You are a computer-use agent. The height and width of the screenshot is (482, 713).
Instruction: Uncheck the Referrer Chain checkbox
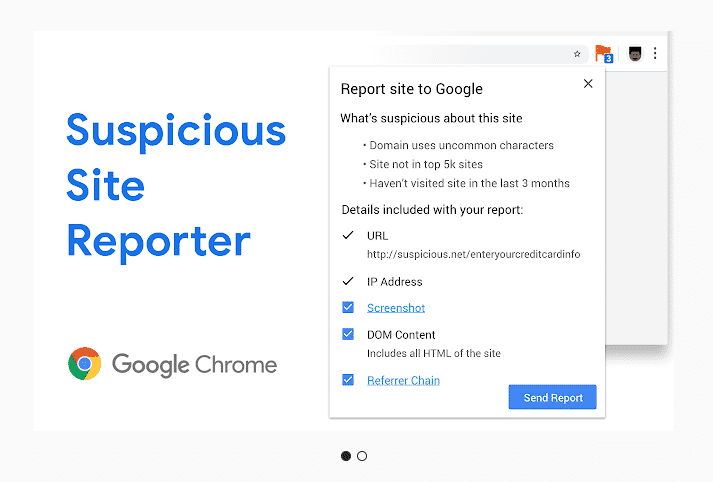coord(348,380)
